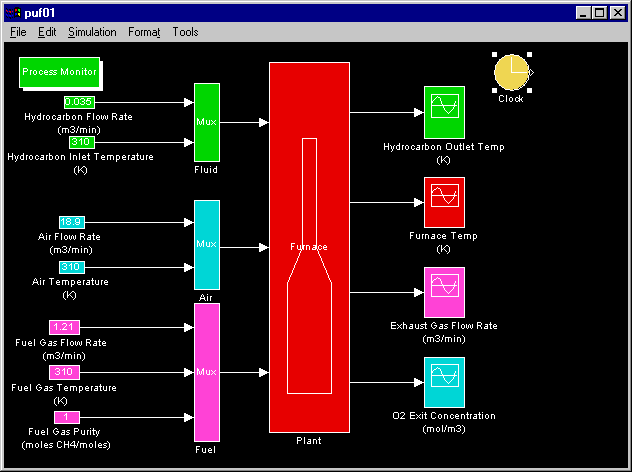Image resolution: width=632 pixels, height=472 pixels.
Task: Open the Simulation menu
Action: click(x=92, y=32)
